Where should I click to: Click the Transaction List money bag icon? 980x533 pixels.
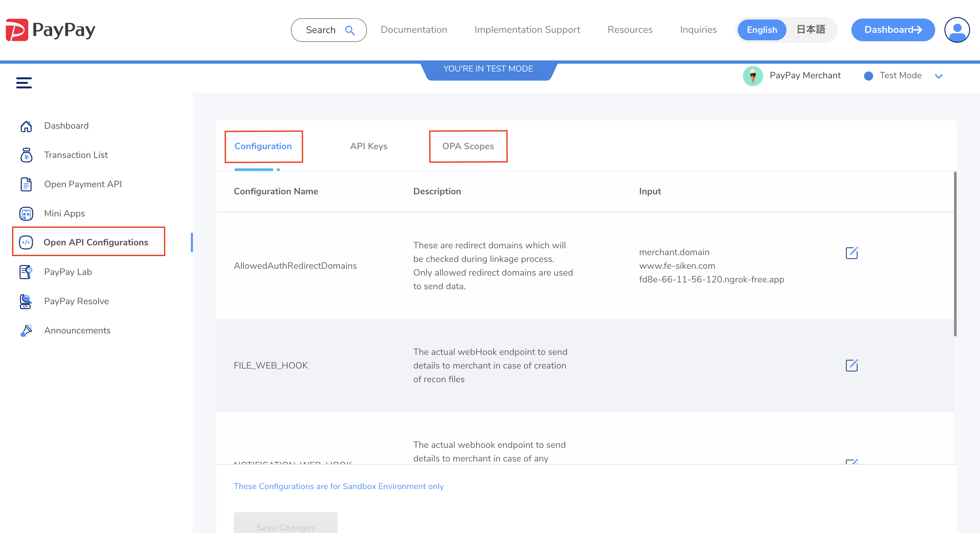(x=26, y=155)
